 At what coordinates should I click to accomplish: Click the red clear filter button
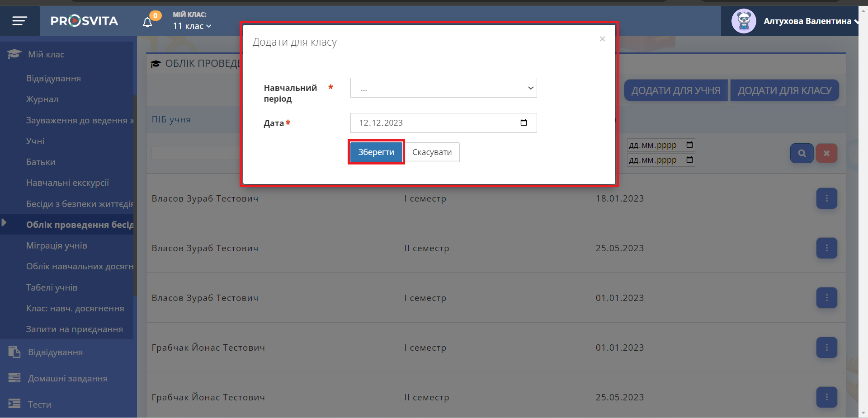coord(826,153)
